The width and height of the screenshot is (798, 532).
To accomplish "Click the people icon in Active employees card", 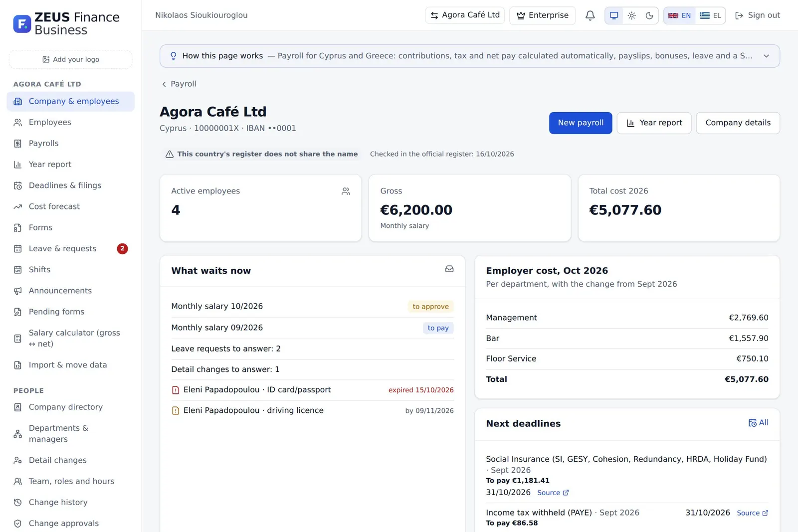I will click(x=346, y=191).
